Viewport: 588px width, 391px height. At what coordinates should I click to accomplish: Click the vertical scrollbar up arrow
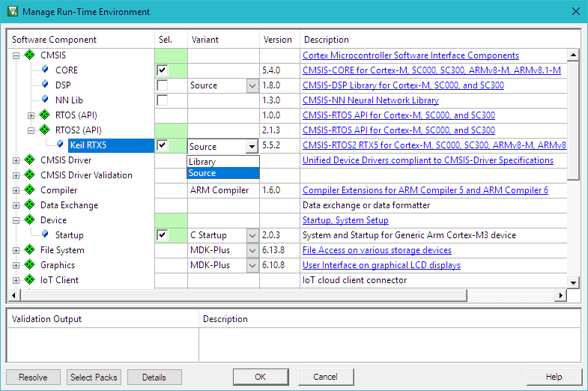click(573, 55)
